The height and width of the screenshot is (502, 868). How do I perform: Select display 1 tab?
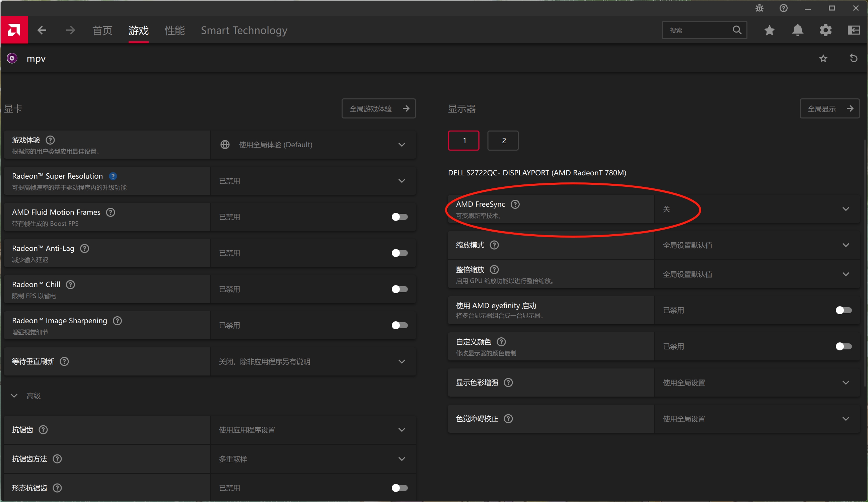(463, 141)
